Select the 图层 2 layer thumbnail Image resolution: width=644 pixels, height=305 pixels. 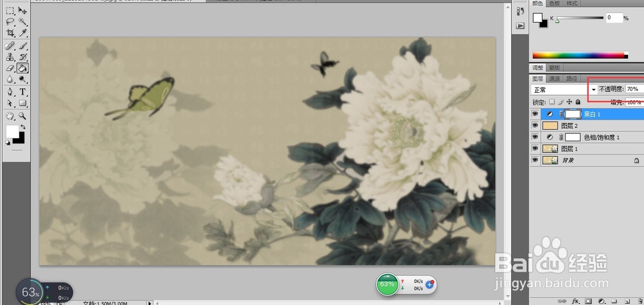pos(550,125)
